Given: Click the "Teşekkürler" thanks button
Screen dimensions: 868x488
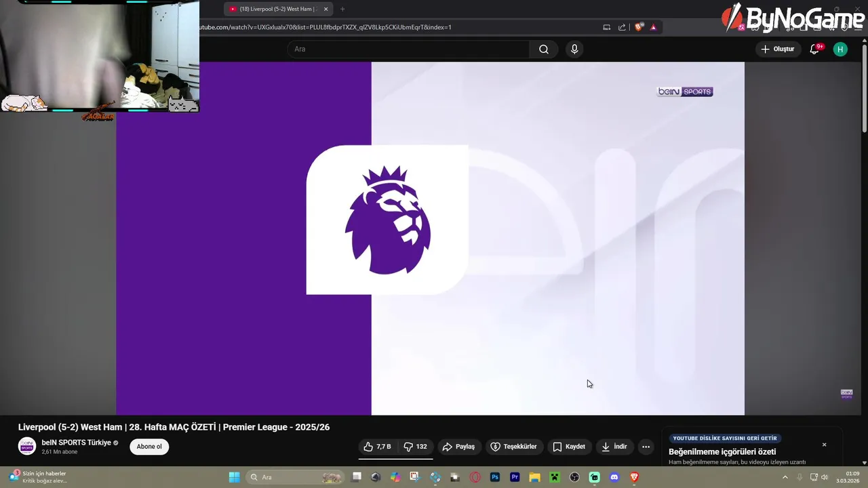Looking at the screenshot, I should click(514, 447).
